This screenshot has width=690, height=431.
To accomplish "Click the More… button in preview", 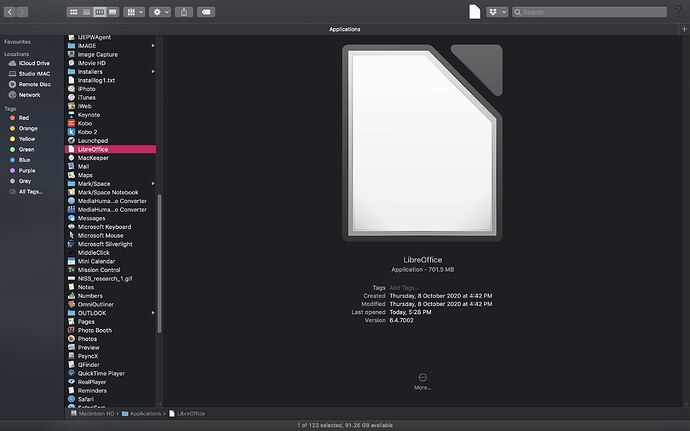I will pos(422,381).
